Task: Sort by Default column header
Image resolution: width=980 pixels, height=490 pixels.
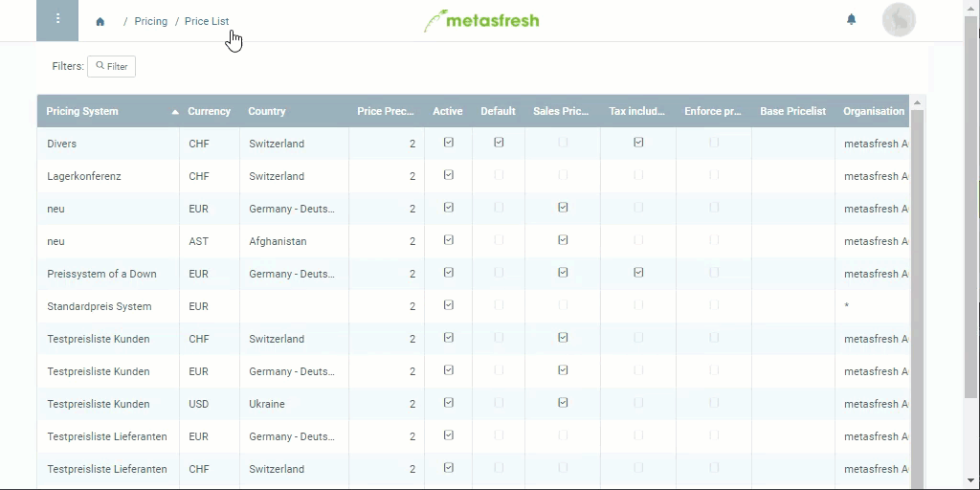Action: 498,111
